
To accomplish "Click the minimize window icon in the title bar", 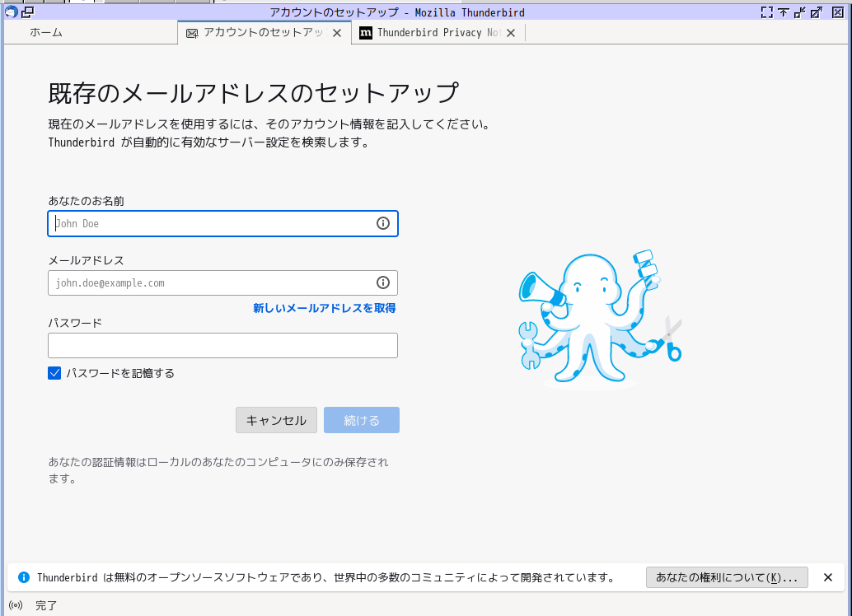I will (x=800, y=12).
